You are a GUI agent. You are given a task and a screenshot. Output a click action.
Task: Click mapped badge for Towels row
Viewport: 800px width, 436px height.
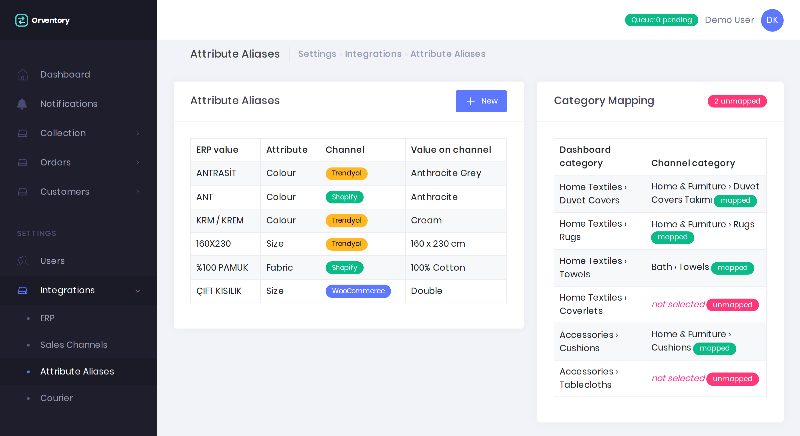tap(732, 268)
